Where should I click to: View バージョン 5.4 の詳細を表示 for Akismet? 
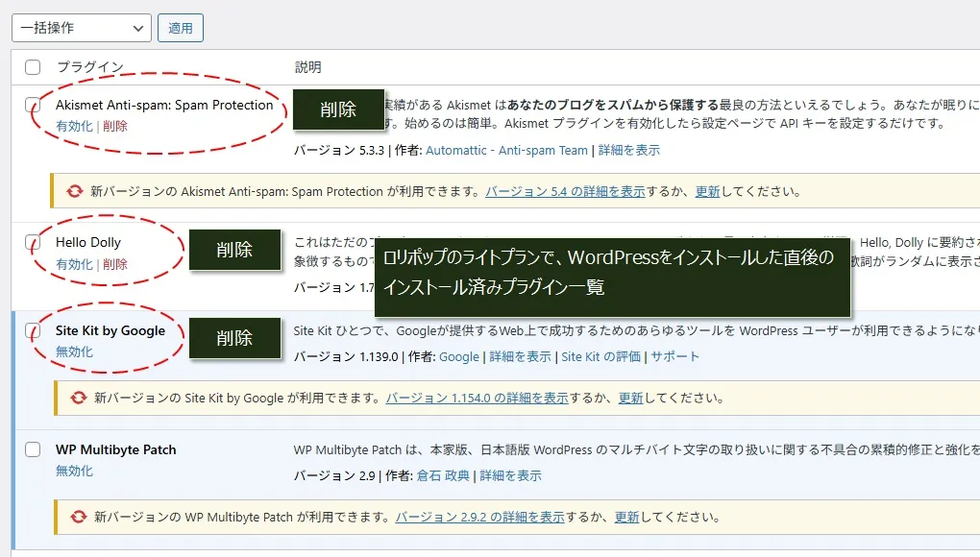[x=565, y=191]
